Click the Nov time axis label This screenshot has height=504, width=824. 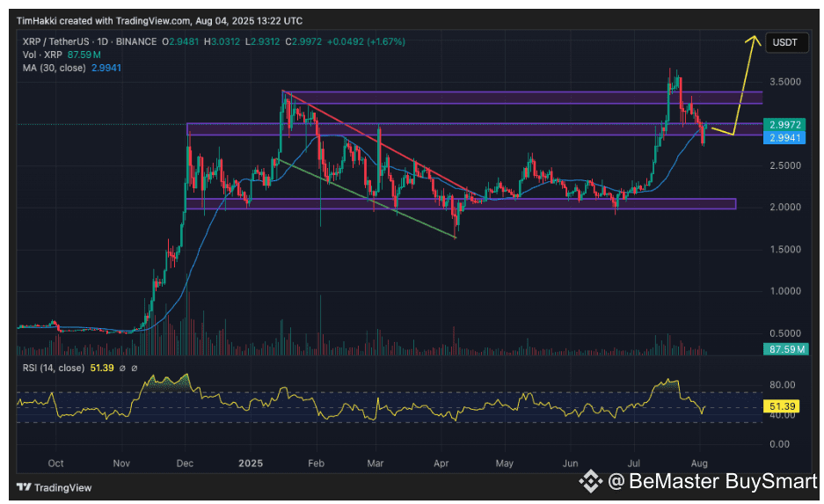[121, 464]
